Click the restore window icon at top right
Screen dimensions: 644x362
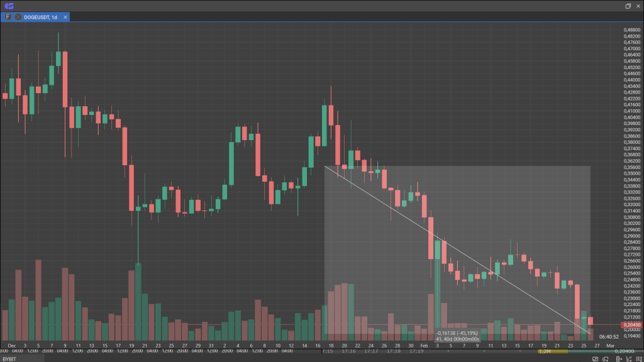(628, 6)
